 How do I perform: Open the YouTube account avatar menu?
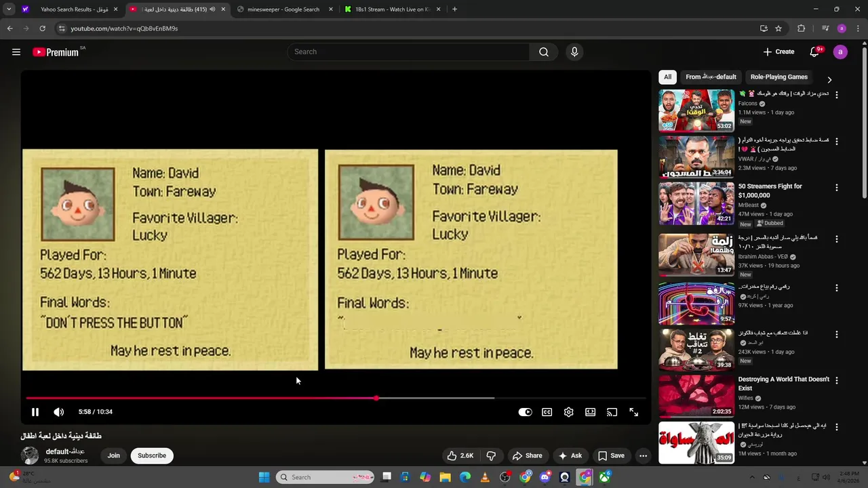pos(840,52)
